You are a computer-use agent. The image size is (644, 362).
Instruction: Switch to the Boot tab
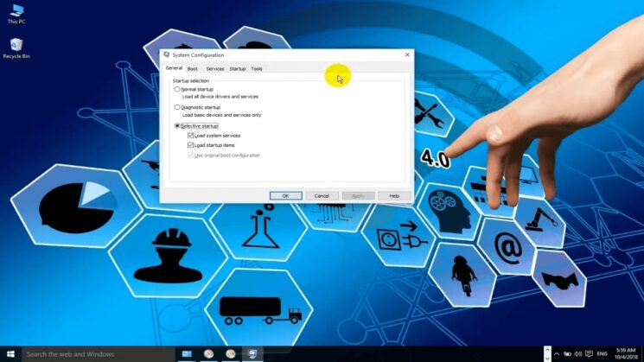[x=192, y=69]
